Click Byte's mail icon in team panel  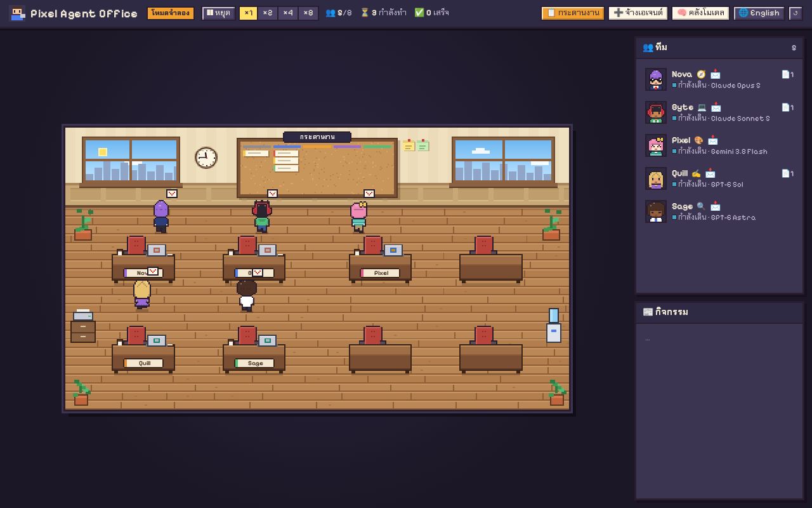[x=716, y=107]
